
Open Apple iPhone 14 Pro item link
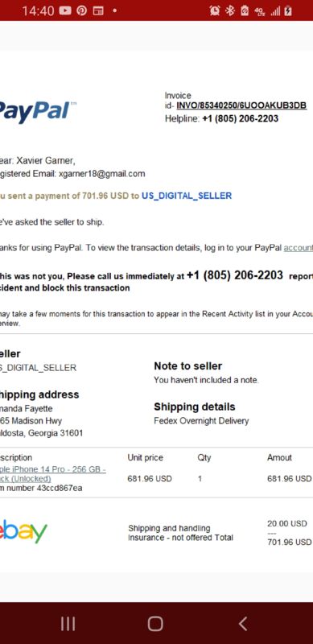pyautogui.click(x=53, y=474)
